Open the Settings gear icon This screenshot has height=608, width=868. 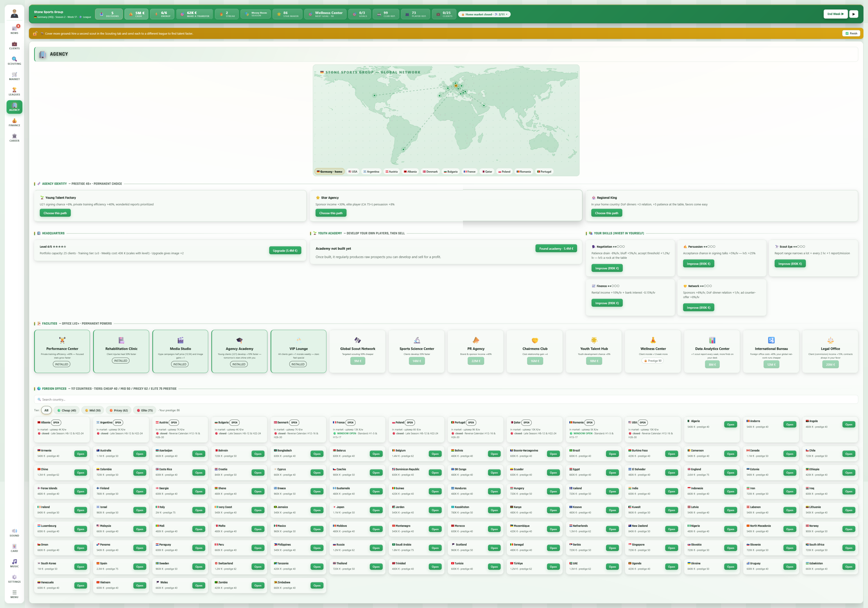[x=14, y=579]
